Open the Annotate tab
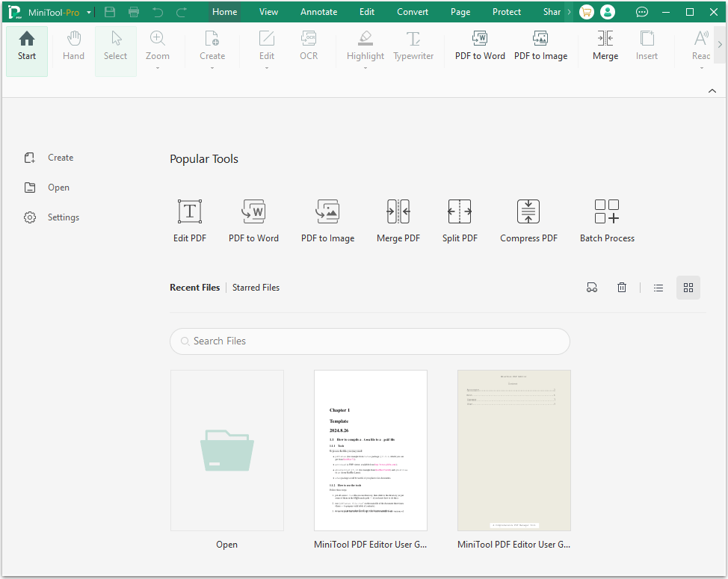The image size is (728, 579). pos(318,12)
